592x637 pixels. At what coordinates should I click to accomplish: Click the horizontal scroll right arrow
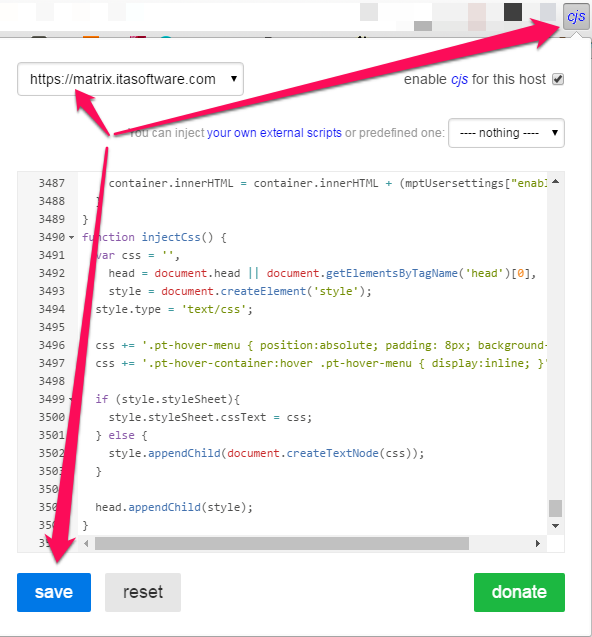[x=538, y=544]
